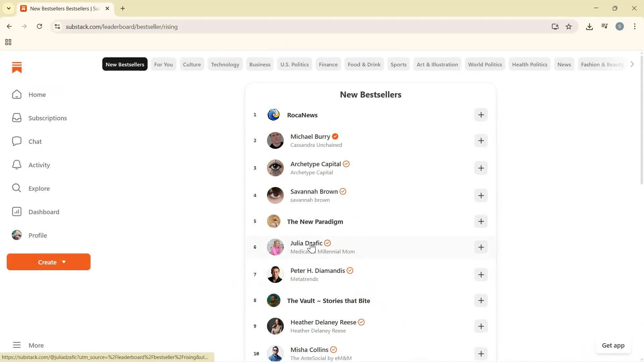
Task: Open your Profile via the avatar icon
Action: coord(16,235)
